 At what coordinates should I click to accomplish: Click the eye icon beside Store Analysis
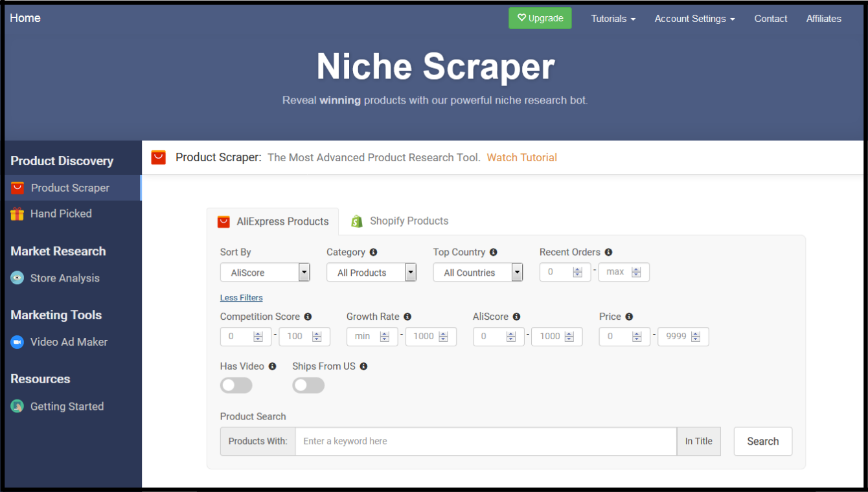[17, 278]
